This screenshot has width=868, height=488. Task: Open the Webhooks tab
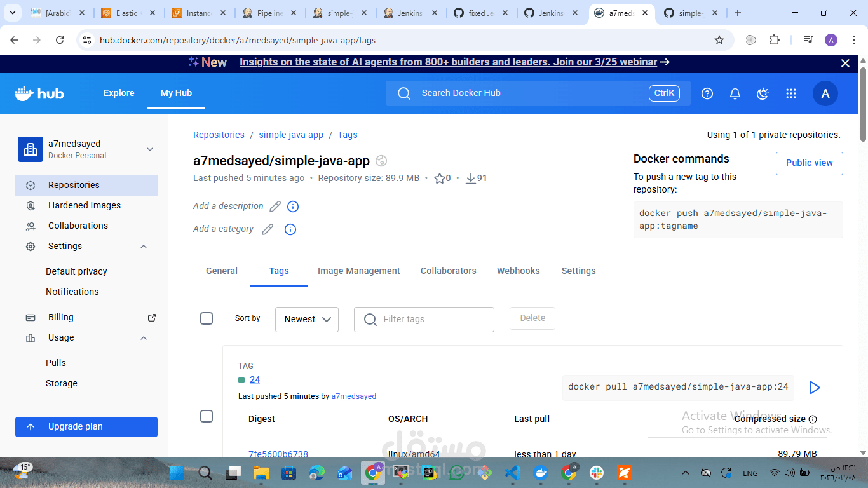coord(519,271)
